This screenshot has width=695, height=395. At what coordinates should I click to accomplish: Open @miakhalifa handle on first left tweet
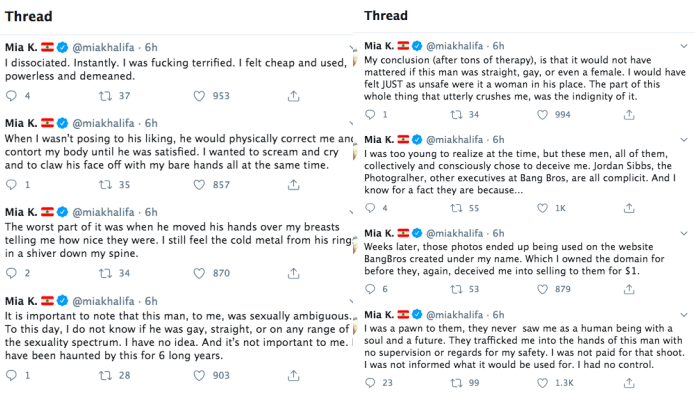(x=103, y=47)
